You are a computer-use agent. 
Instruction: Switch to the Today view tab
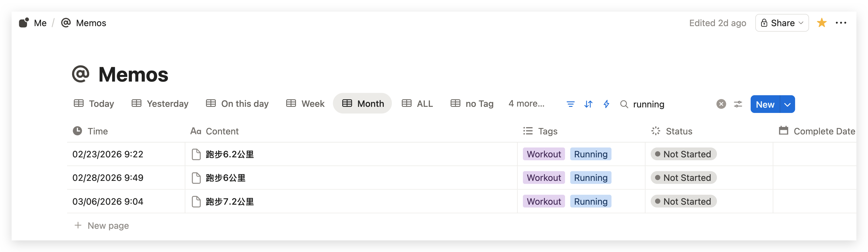click(x=94, y=104)
